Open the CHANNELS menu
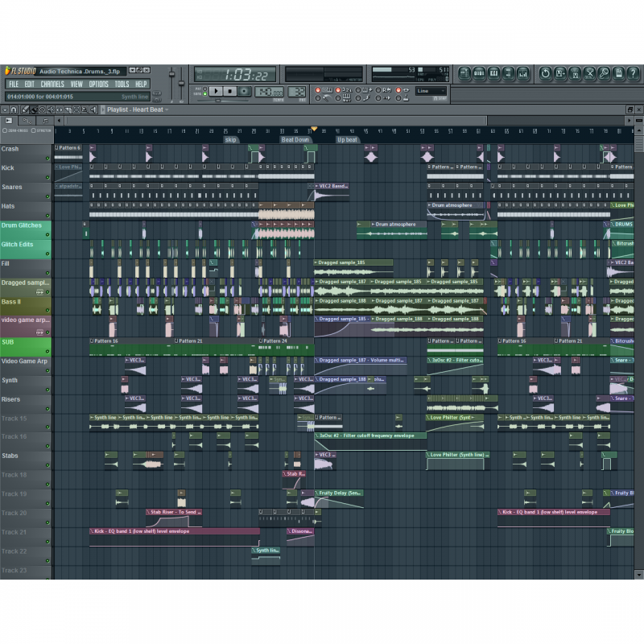This screenshot has height=644, width=644. [x=52, y=84]
